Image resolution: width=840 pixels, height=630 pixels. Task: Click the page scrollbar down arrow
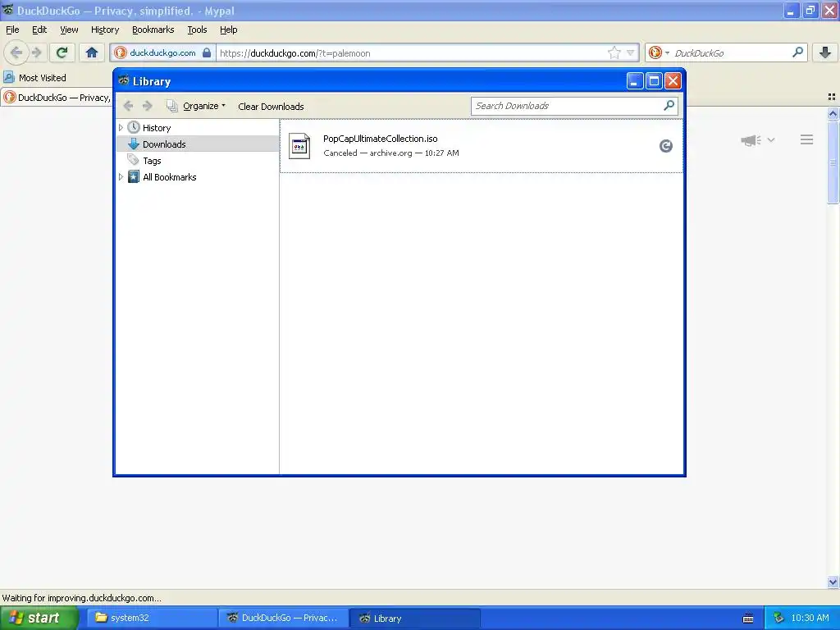click(833, 582)
